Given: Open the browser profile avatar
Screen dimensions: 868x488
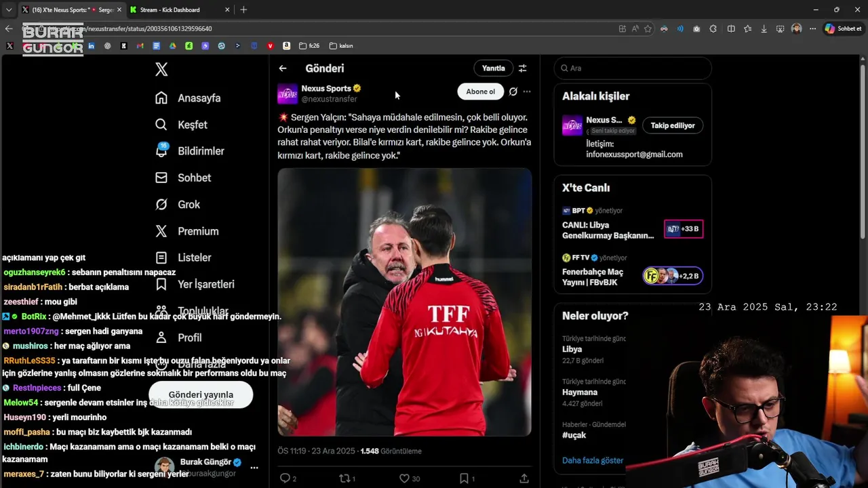Looking at the screenshot, I should pyautogui.click(x=797, y=28).
